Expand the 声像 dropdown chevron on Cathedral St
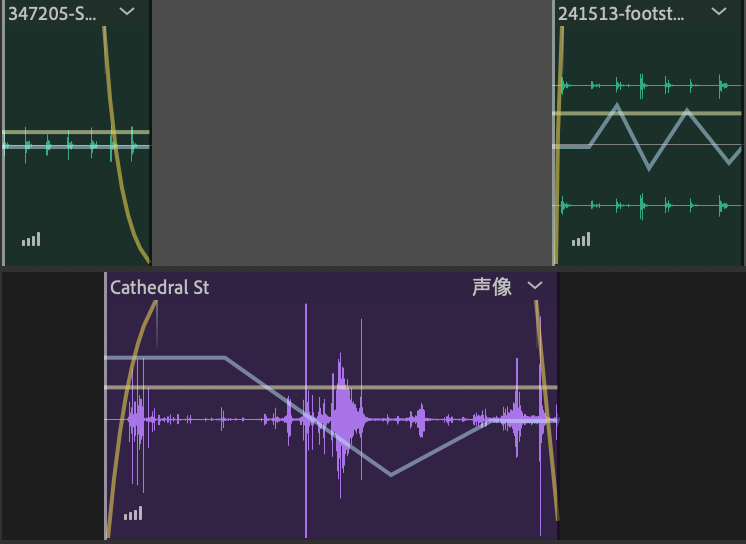The height and width of the screenshot is (544, 746). coord(535,287)
